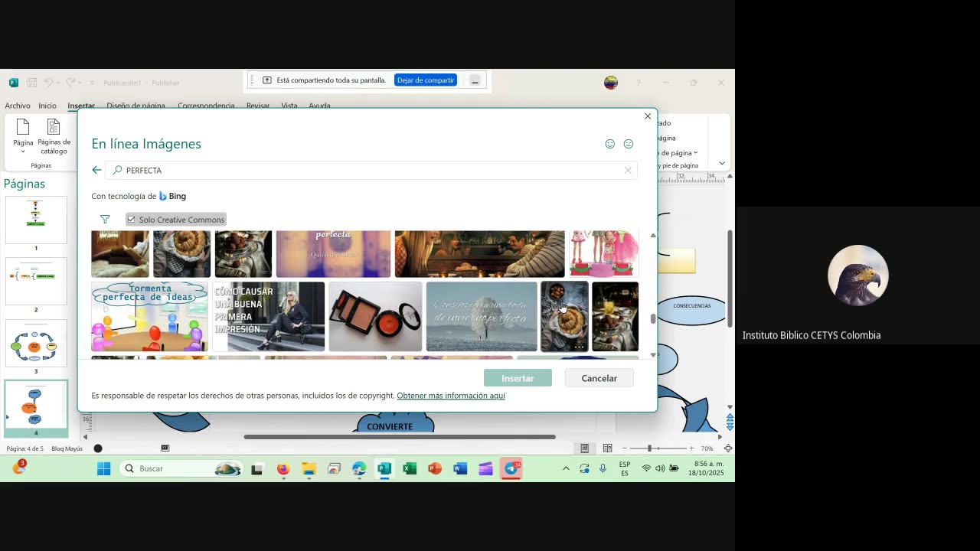Image resolution: width=980 pixels, height=551 pixels.
Task: Open the Windows Start menu
Action: pyautogui.click(x=104, y=468)
